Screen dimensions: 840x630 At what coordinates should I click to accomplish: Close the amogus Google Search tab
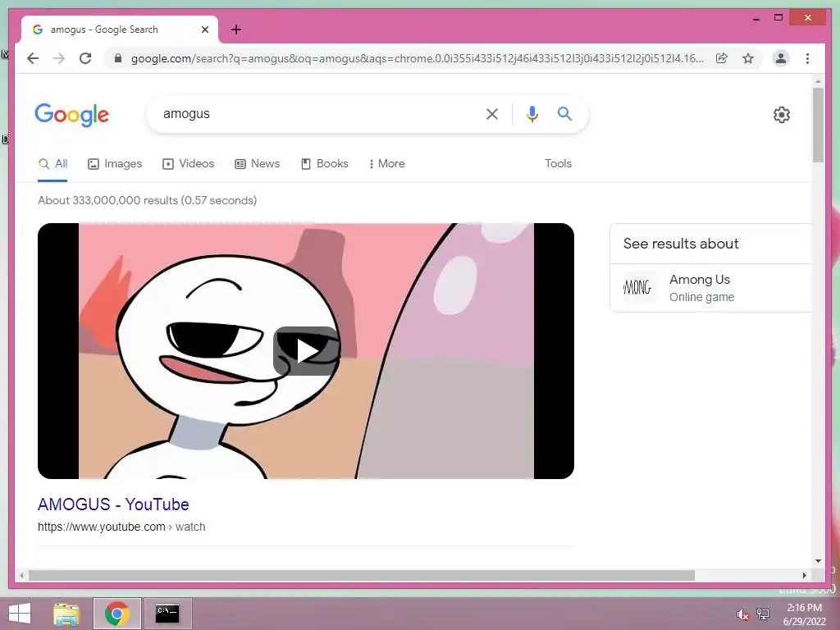(x=204, y=30)
